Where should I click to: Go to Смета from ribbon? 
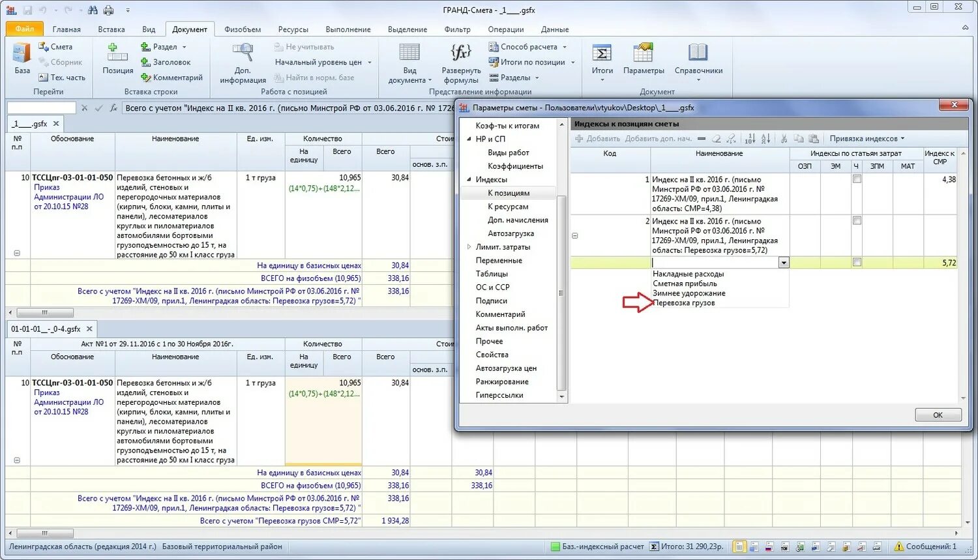55,47
